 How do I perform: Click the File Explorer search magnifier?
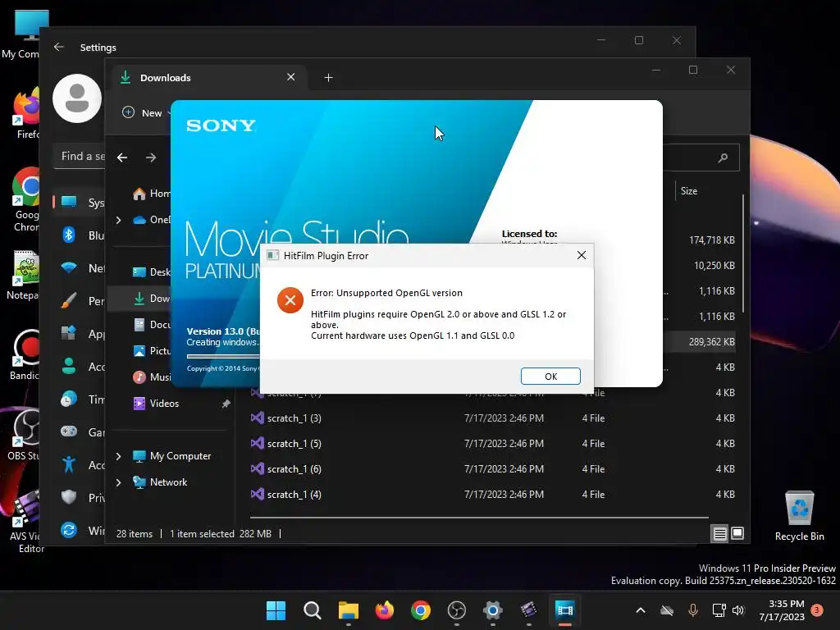click(x=724, y=157)
